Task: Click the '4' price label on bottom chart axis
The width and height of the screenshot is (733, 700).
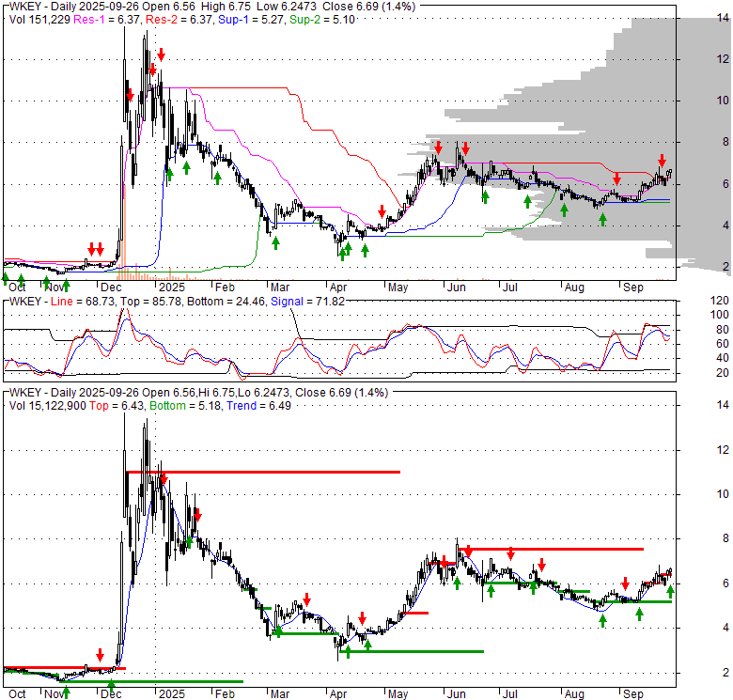Action: click(x=725, y=628)
